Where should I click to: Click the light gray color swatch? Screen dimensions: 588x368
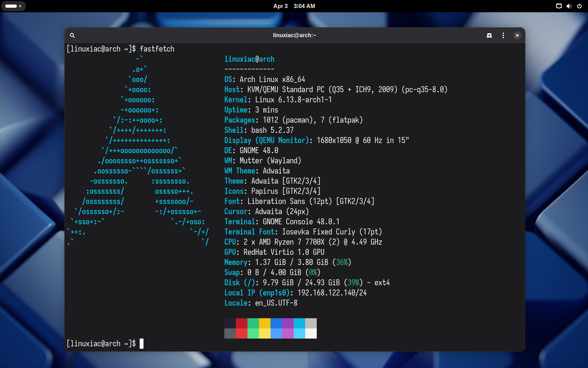tap(311, 323)
